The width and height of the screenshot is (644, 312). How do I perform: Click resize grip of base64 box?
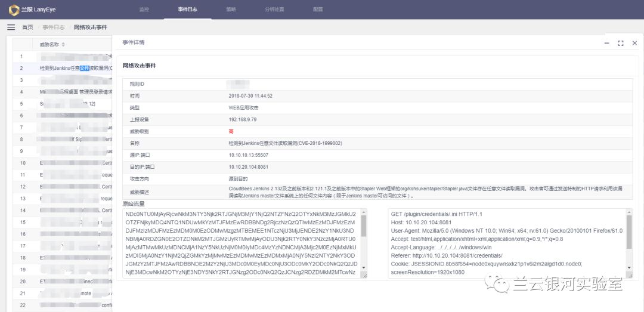364,275
